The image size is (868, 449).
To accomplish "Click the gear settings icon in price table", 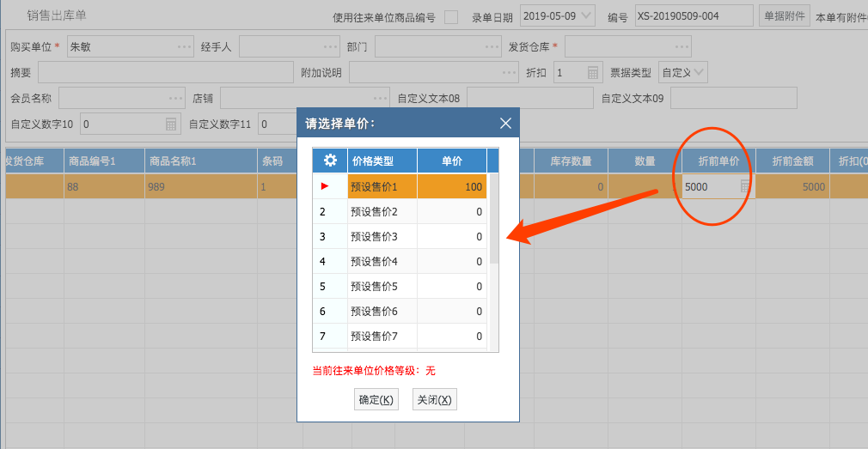I will click(x=330, y=161).
